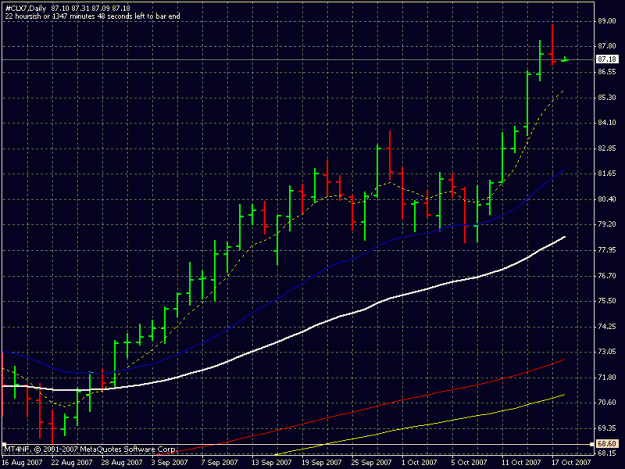Click the 70.60 price axis label
Screen dimensions: 625x469
pyautogui.click(x=607, y=403)
